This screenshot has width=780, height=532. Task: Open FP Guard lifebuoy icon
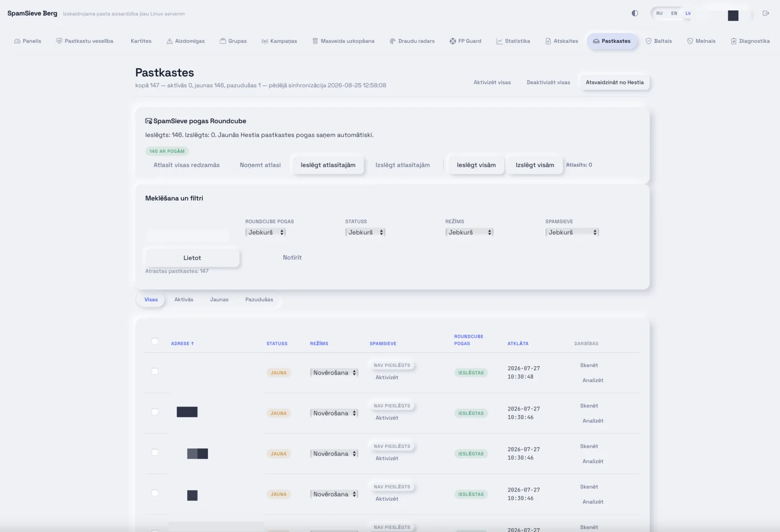tap(453, 41)
